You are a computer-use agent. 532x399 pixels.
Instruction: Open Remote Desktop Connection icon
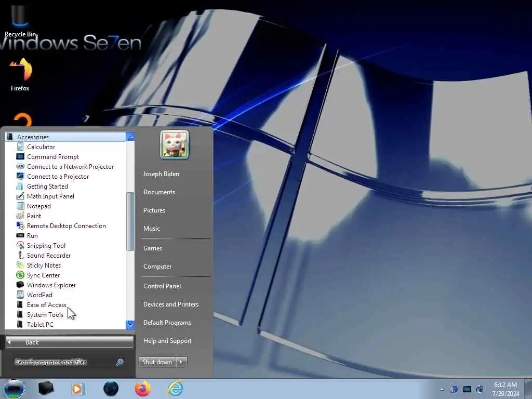(20, 225)
